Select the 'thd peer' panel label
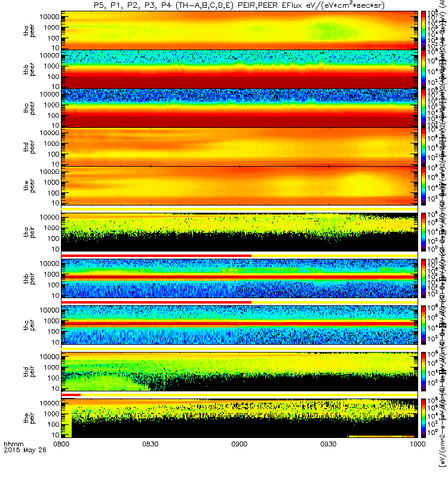The image size is (448, 478). (29, 147)
